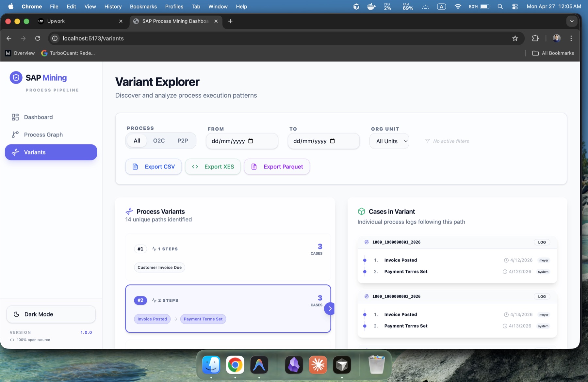Select variant #1 card with 1 step
This screenshot has height=382, width=588.
click(228, 258)
